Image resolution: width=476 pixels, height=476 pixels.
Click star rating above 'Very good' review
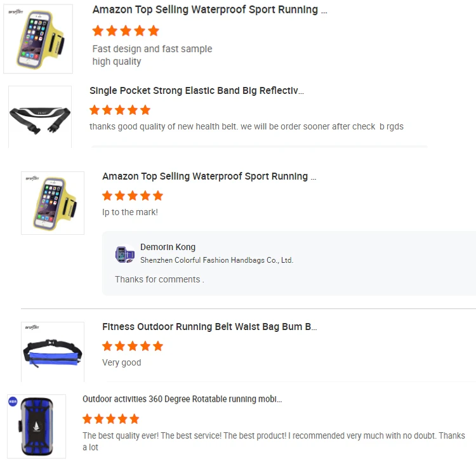pyautogui.click(x=133, y=346)
